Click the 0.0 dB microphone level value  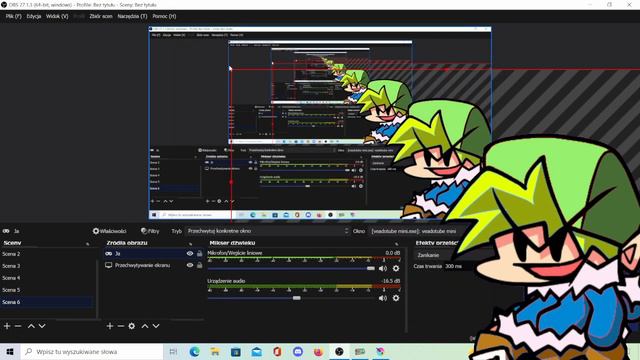(393, 253)
